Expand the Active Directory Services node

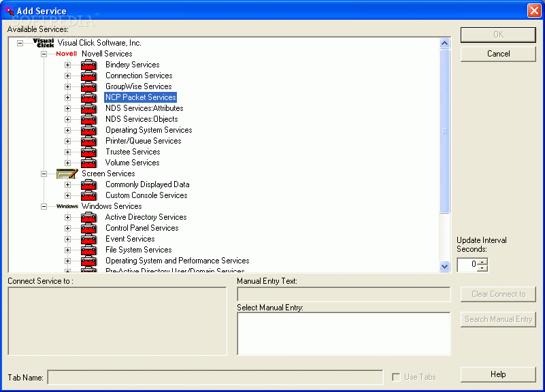pos(67,218)
